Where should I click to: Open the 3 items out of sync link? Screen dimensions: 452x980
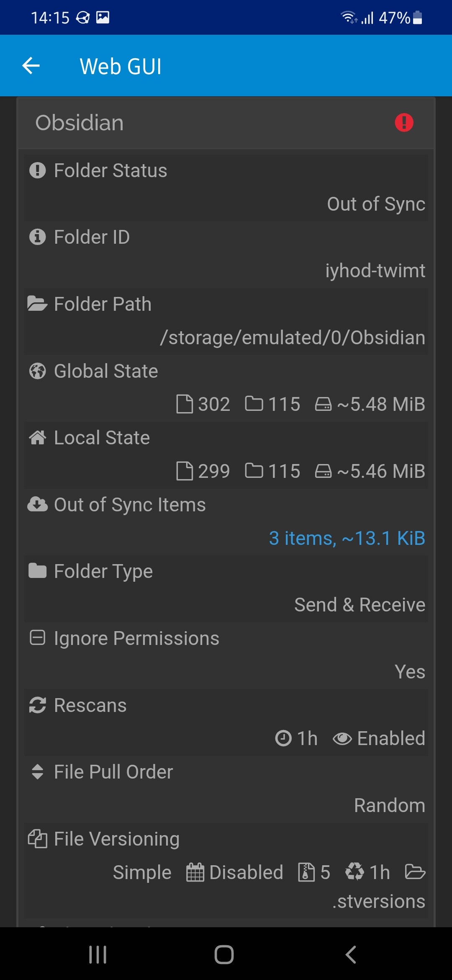click(347, 538)
